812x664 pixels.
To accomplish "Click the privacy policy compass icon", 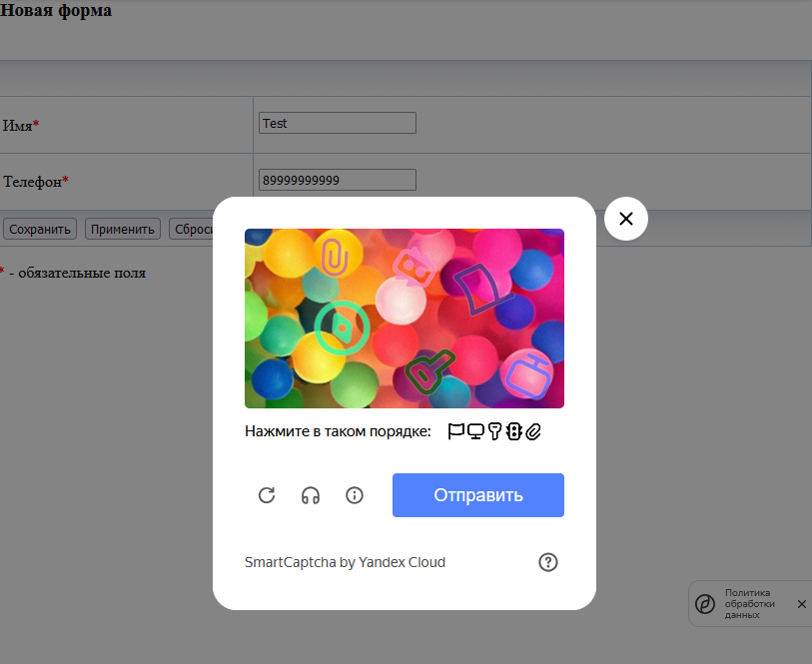I will 704,604.
